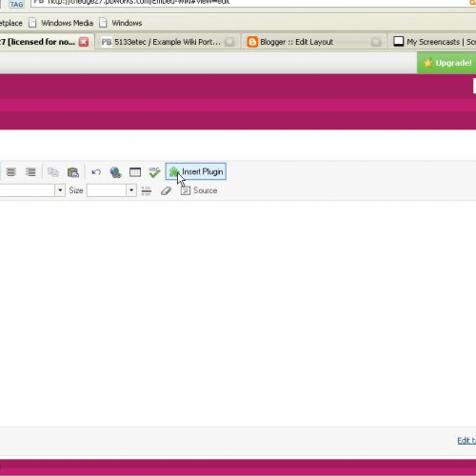Insert horizontal line using the line icon
The height and width of the screenshot is (476, 476).
147,190
